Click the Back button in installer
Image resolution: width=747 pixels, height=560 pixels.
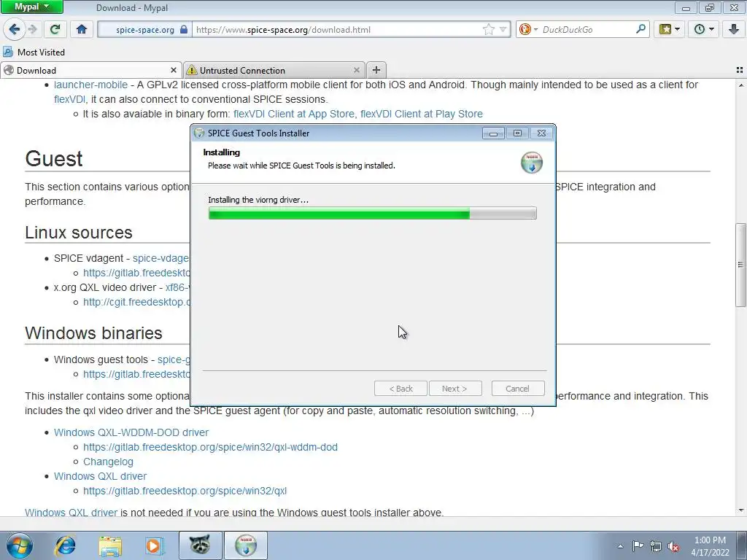point(400,389)
